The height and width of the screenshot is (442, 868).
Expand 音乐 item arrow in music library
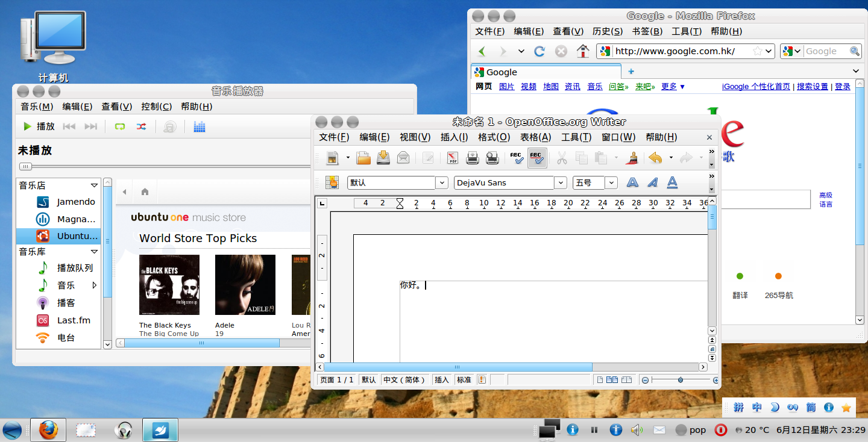(x=95, y=285)
